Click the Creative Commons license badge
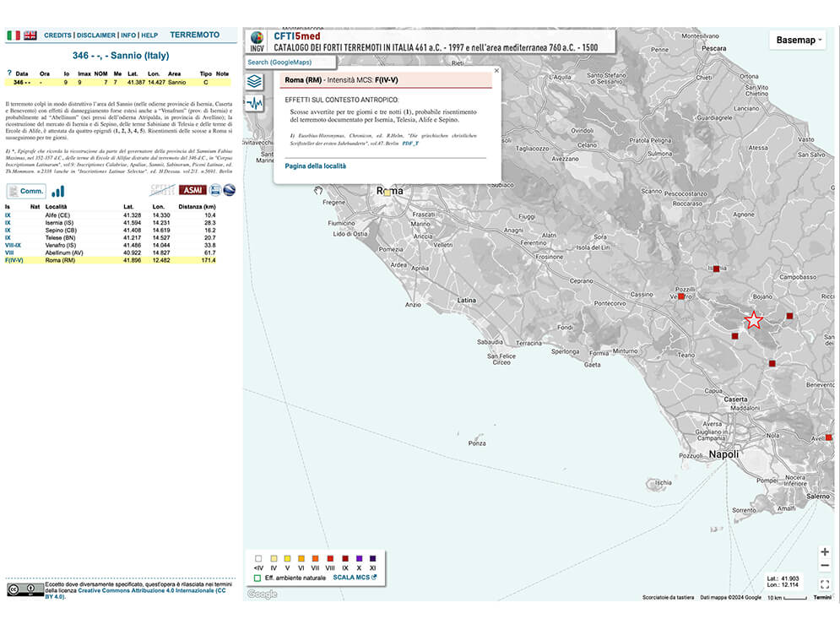 [25, 589]
